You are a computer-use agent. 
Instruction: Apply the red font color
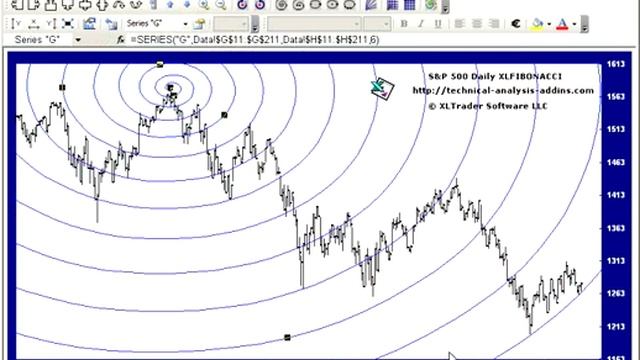coord(562,24)
